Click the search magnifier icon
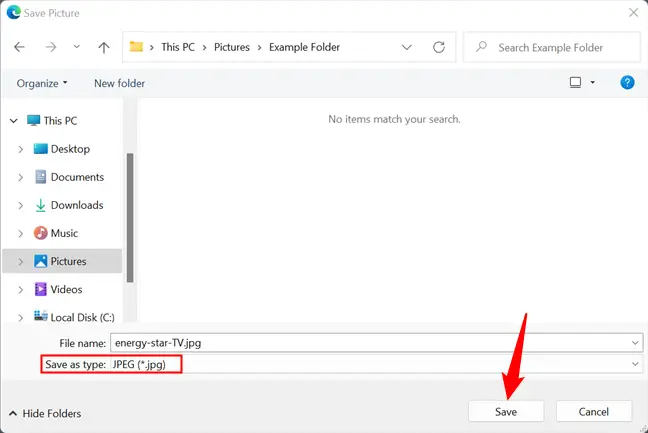Screen dimensions: 648x433 (481, 47)
